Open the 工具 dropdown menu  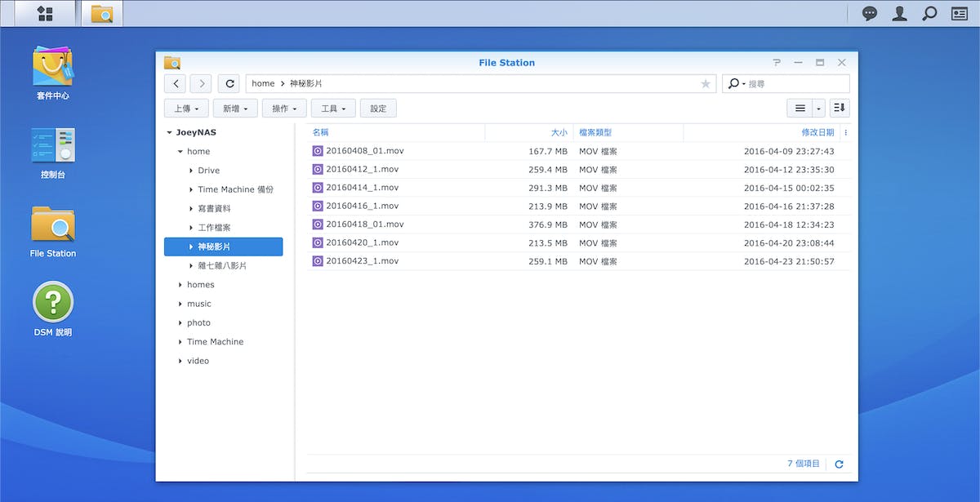[x=333, y=108]
